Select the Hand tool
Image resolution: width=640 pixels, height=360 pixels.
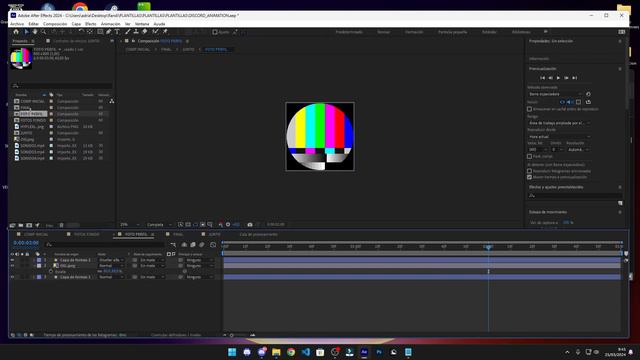35,31
